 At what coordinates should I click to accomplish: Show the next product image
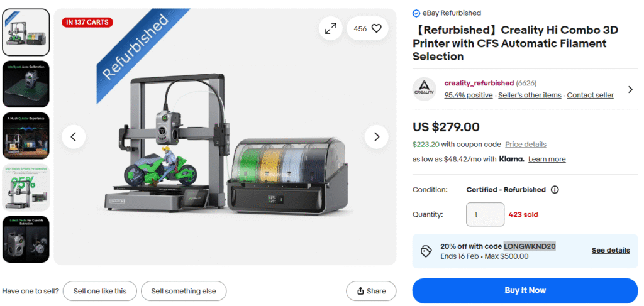pos(377,136)
